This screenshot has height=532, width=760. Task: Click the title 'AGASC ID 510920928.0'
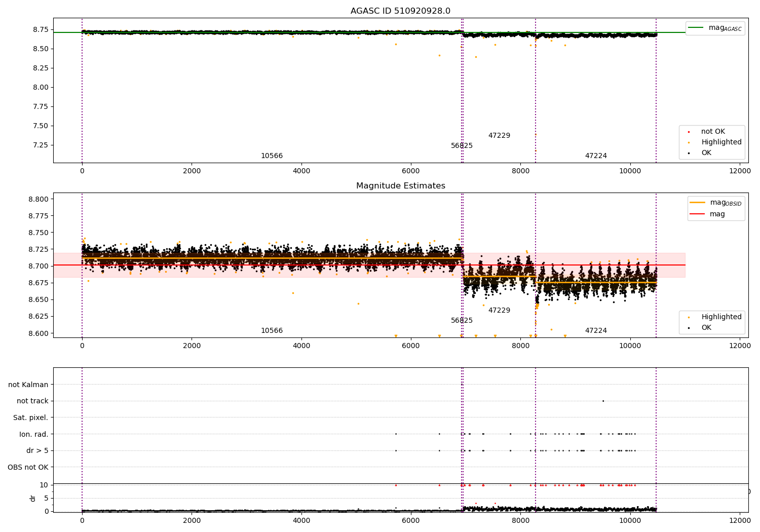[400, 11]
